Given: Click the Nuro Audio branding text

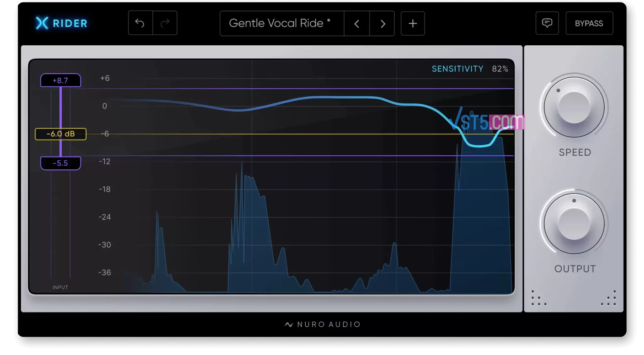Looking at the screenshot, I should (322, 324).
